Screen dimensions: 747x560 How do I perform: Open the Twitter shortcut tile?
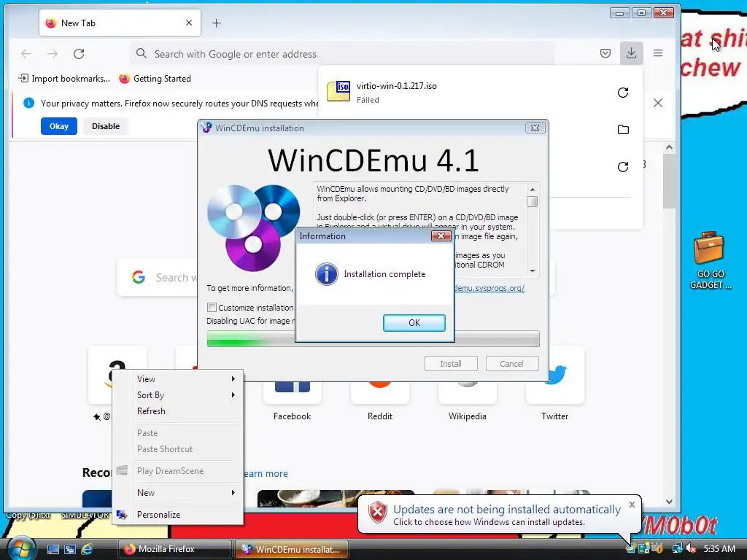555,386
